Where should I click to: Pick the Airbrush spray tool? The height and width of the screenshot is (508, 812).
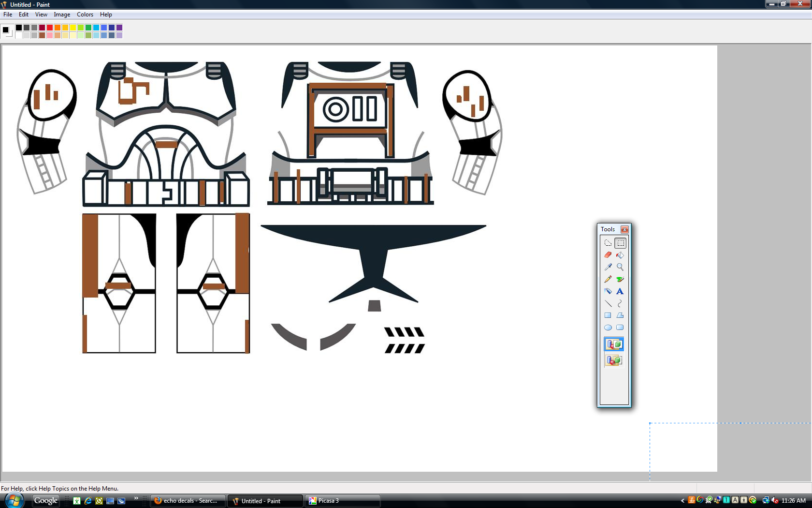tap(608, 291)
